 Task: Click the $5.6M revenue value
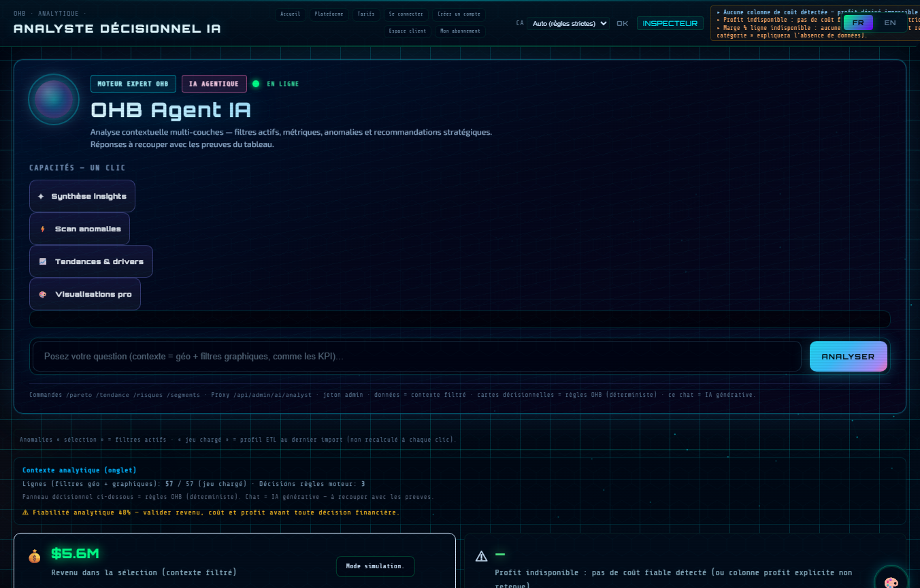point(75,554)
